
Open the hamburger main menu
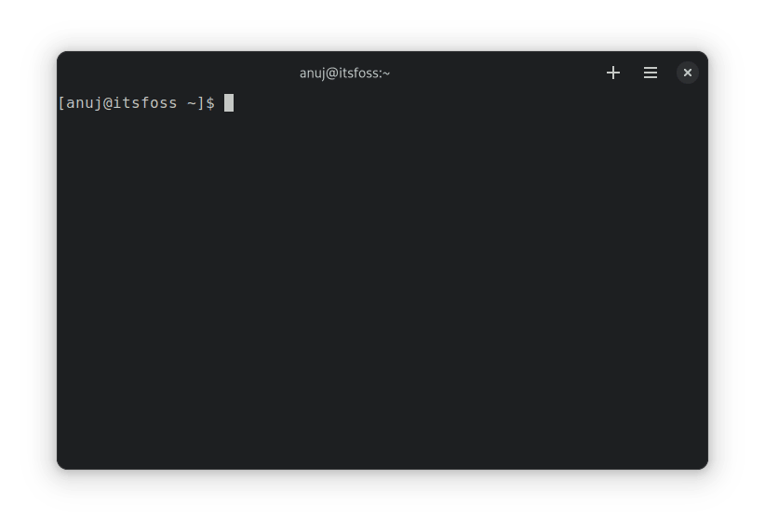[x=651, y=73]
